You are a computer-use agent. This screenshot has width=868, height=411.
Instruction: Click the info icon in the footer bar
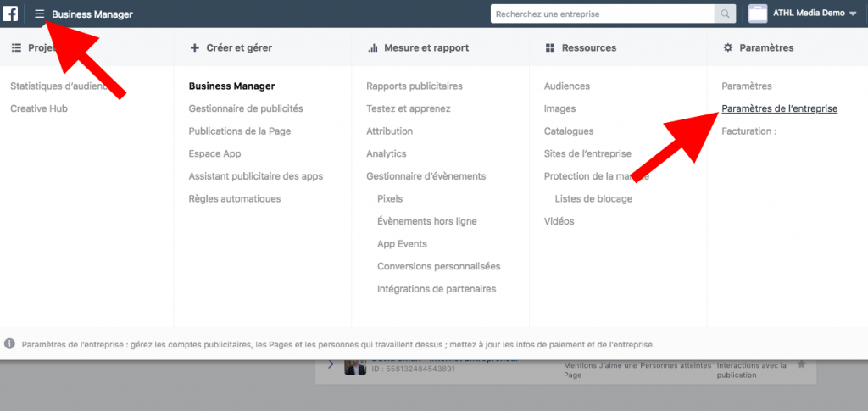9,344
